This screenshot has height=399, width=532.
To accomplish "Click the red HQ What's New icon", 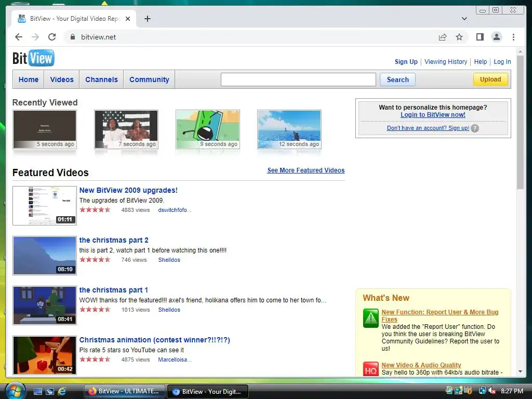I will point(370,369).
